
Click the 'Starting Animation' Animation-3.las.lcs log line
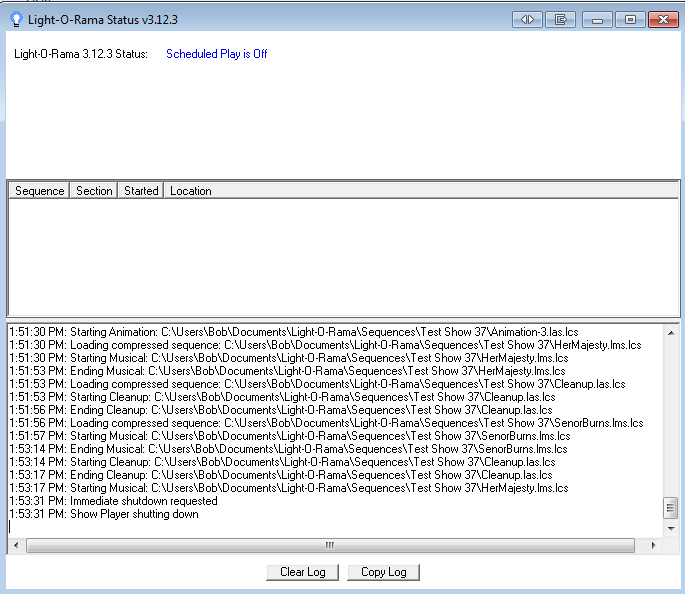[x=294, y=332]
